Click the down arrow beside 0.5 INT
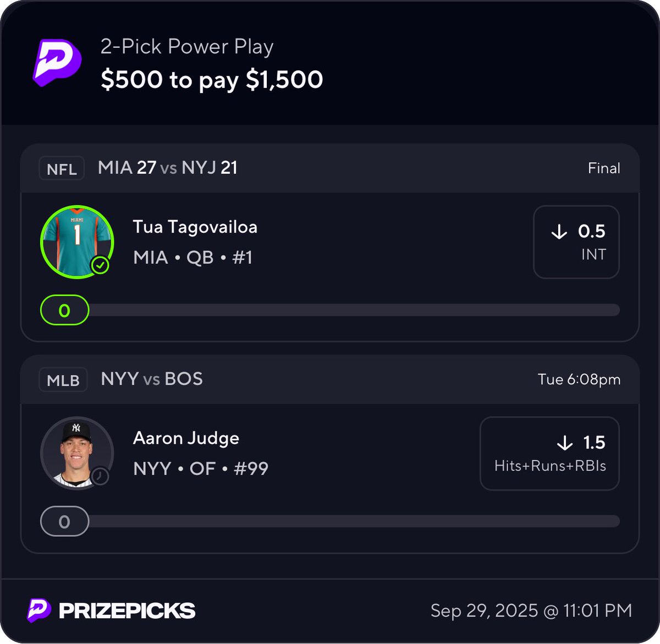 click(x=559, y=232)
